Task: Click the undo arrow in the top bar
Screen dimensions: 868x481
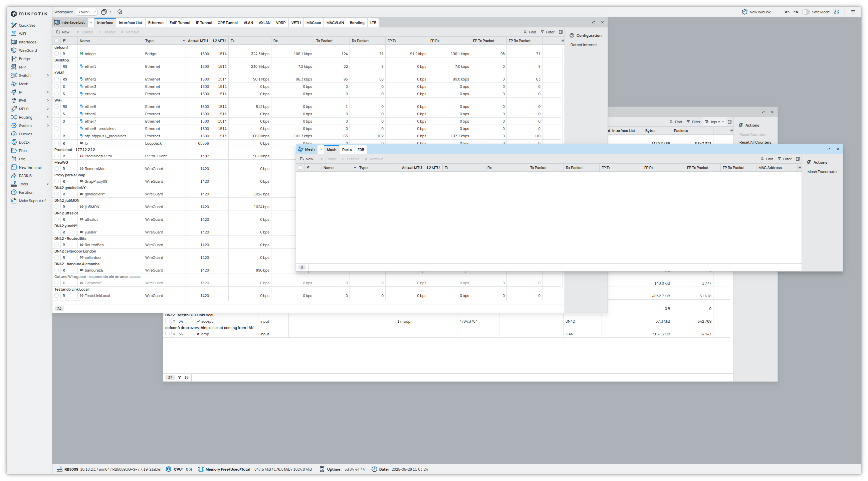Action: tap(787, 12)
